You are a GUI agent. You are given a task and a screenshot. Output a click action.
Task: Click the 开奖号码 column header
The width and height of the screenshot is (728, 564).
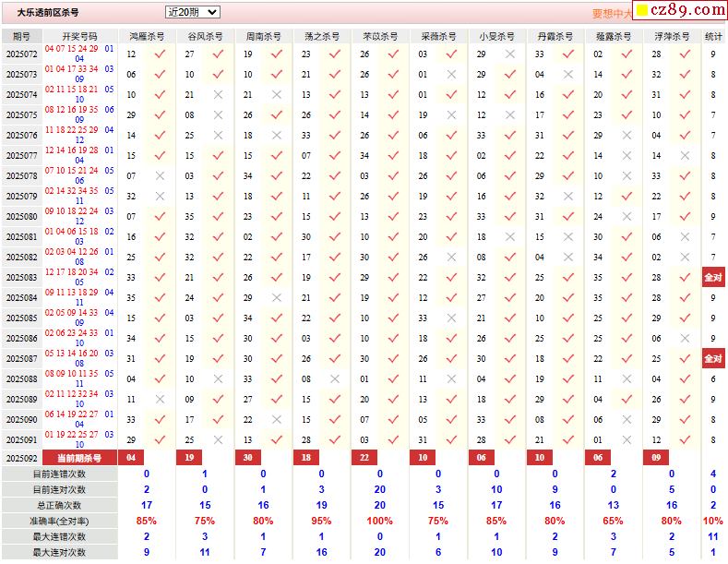point(80,36)
